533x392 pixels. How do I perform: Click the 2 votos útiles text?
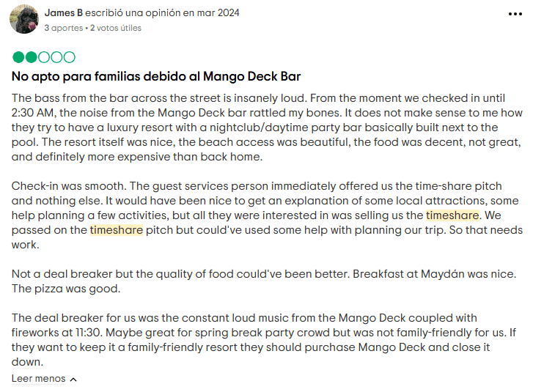coord(116,28)
